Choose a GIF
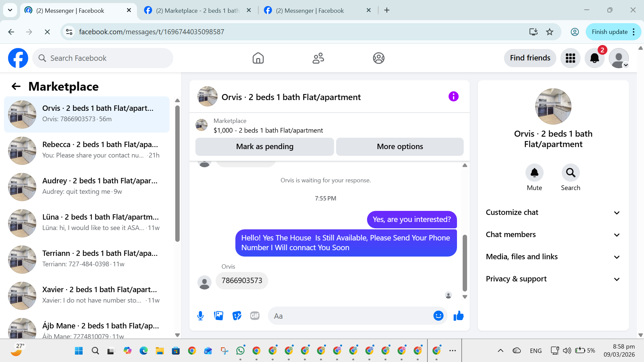 [255, 316]
